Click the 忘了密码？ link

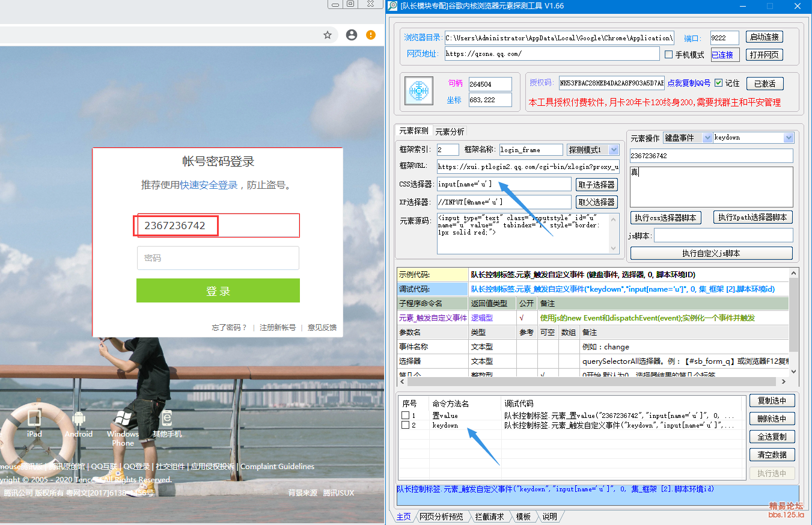(229, 328)
